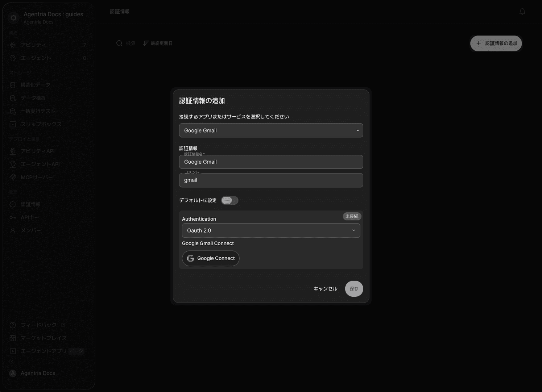This screenshot has width=542, height=392.
Task: Click the APIキー key icon
Action: point(13,217)
